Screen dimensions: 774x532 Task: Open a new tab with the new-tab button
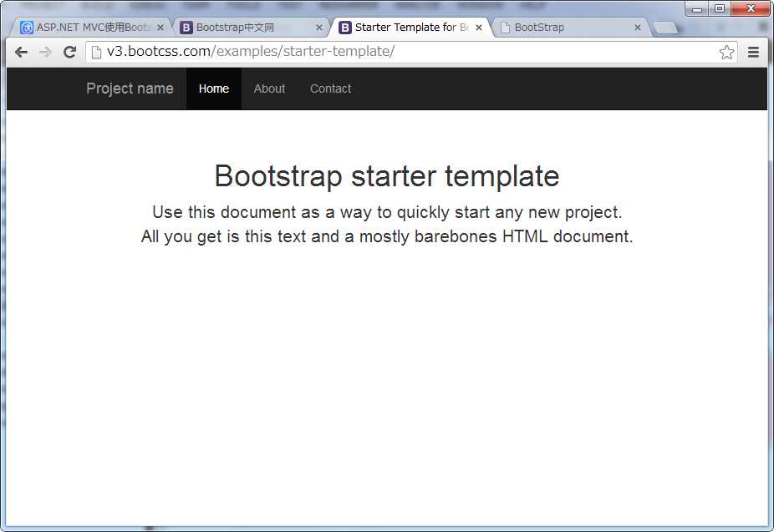665,28
